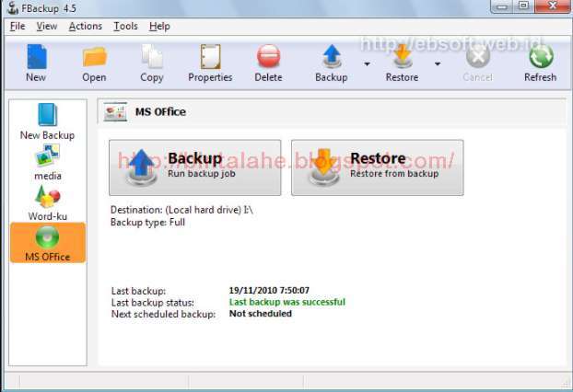Select the MS Office backup job
The image size is (573, 392).
tap(48, 243)
